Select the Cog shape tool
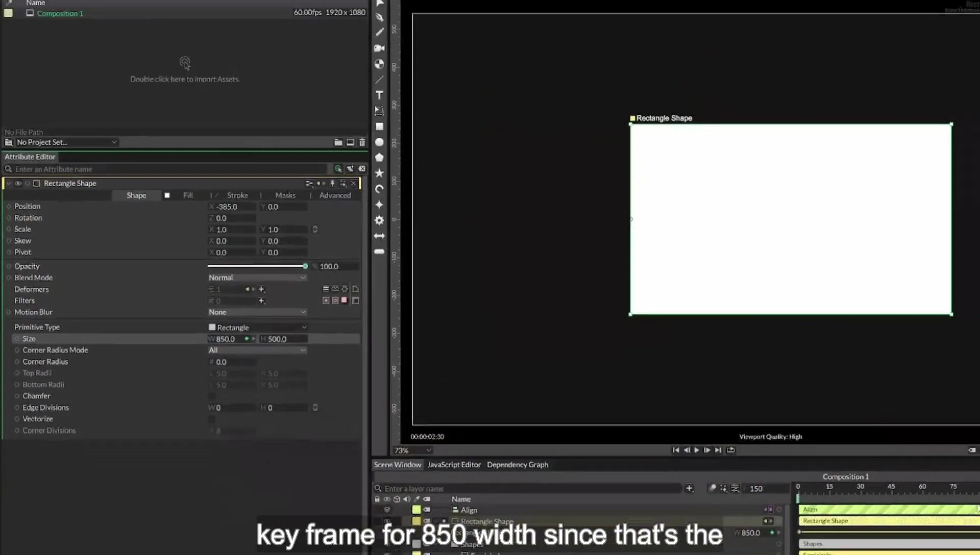This screenshot has width=980, height=555. click(379, 220)
